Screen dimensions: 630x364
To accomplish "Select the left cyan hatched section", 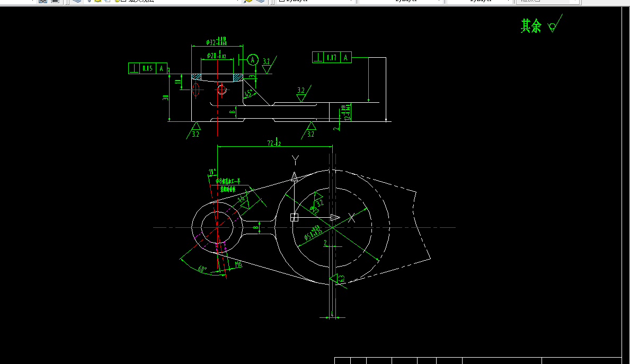I will point(197,77).
